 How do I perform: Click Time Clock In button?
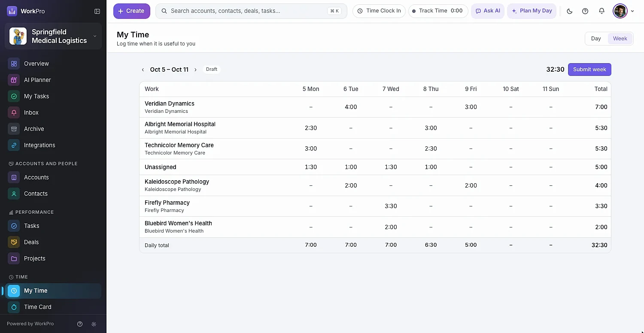click(x=379, y=11)
